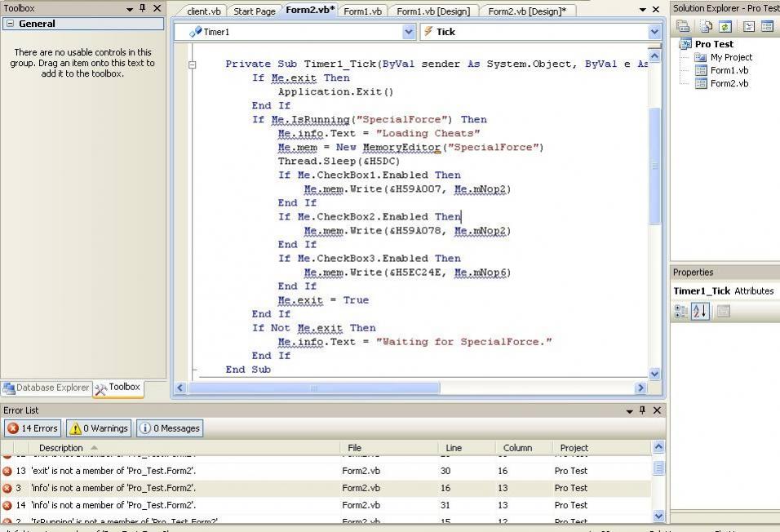The height and width of the screenshot is (532, 780).
Task: Click scroll down arrow in code editor
Action: [x=654, y=374]
